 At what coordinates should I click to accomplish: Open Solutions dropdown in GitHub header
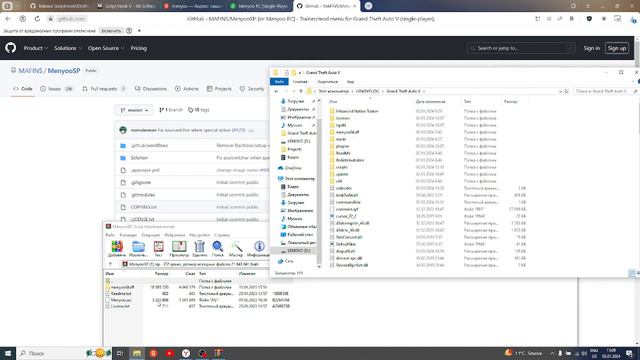pyautogui.click(x=68, y=48)
